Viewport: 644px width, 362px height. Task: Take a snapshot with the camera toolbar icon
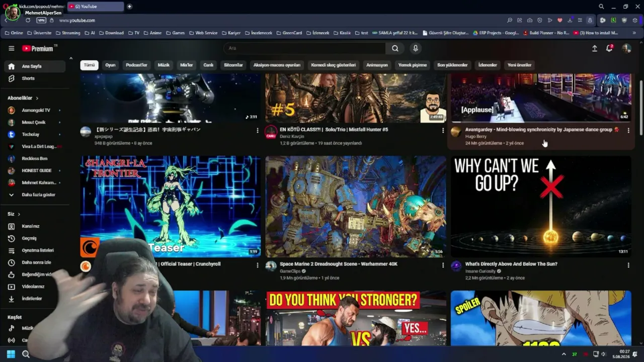(x=529, y=20)
